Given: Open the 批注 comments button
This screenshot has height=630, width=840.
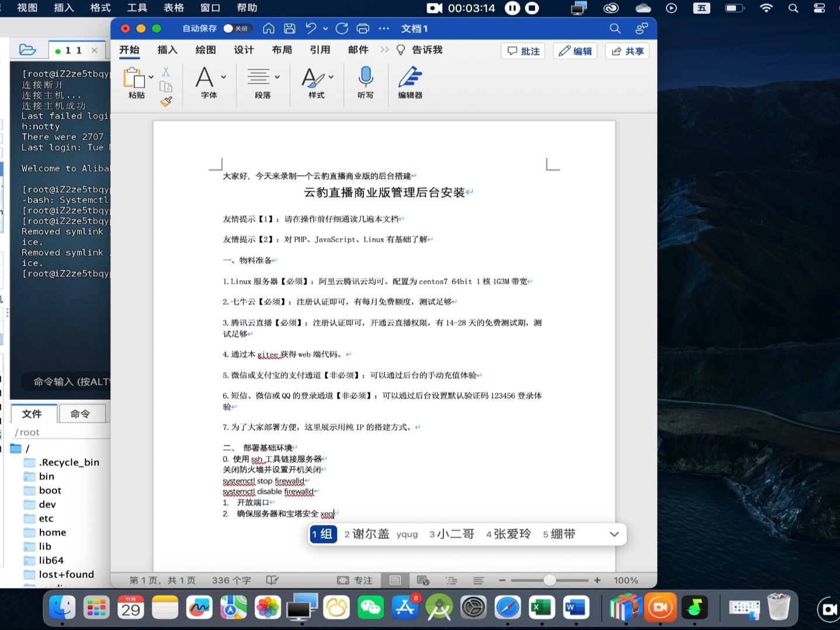Looking at the screenshot, I should 523,51.
